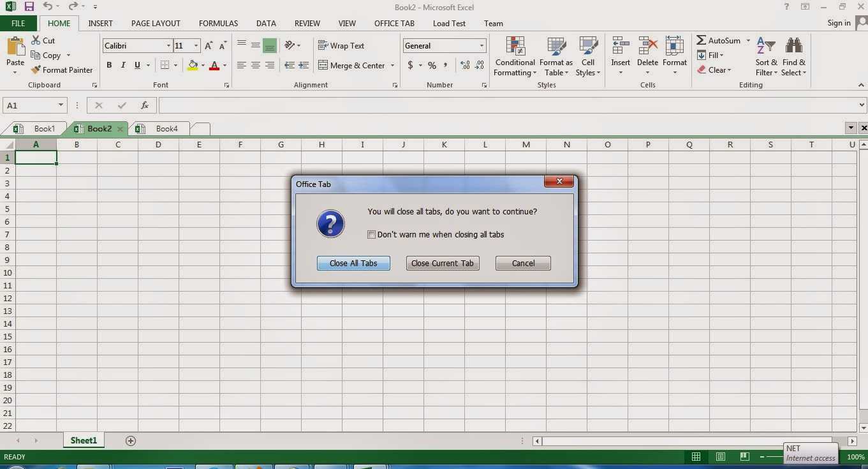Apply cell borders icon
Viewport: 868px width, 469px height.
click(165, 65)
